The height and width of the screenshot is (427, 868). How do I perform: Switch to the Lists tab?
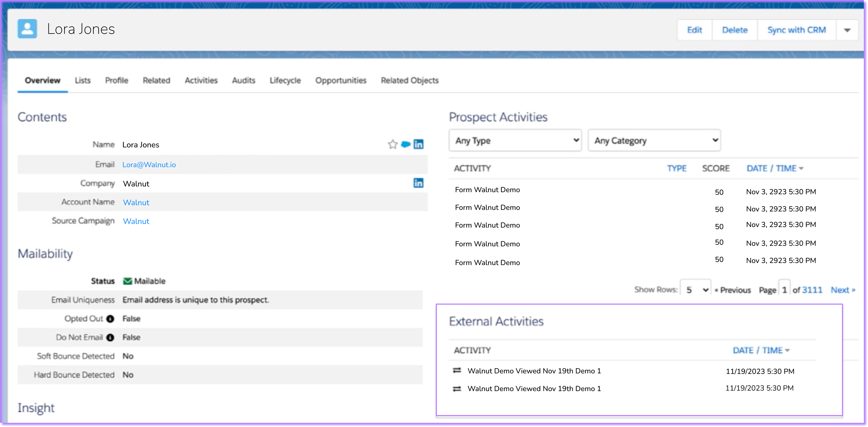point(83,80)
